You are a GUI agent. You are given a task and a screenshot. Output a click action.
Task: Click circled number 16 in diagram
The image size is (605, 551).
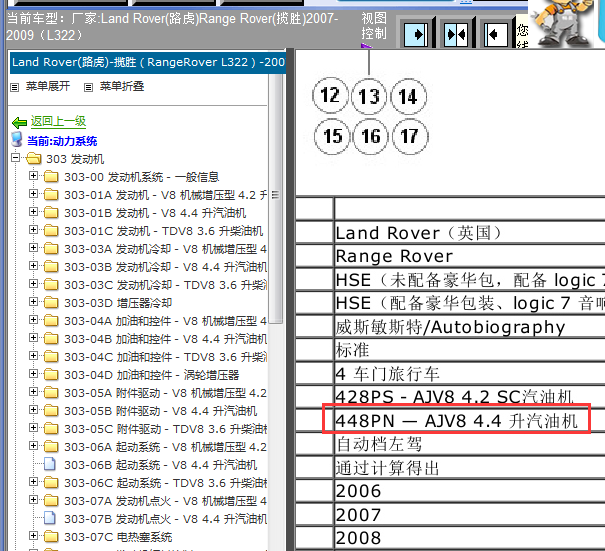tap(370, 137)
